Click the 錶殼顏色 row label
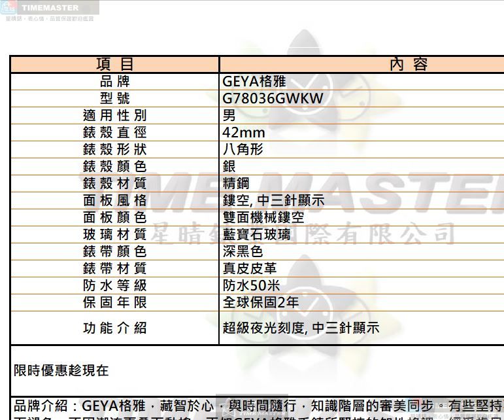Image resolution: width=504 pixels, height=420 pixels. pyautogui.click(x=115, y=166)
